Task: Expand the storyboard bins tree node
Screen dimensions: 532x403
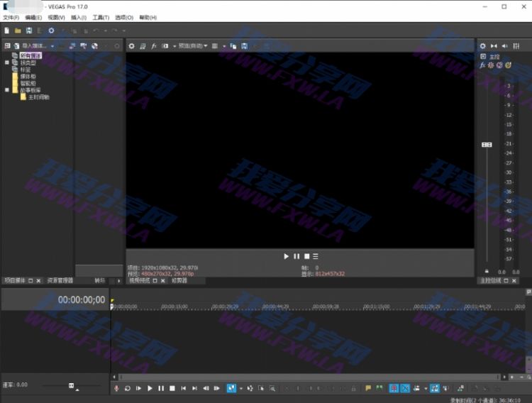Action: (7, 90)
